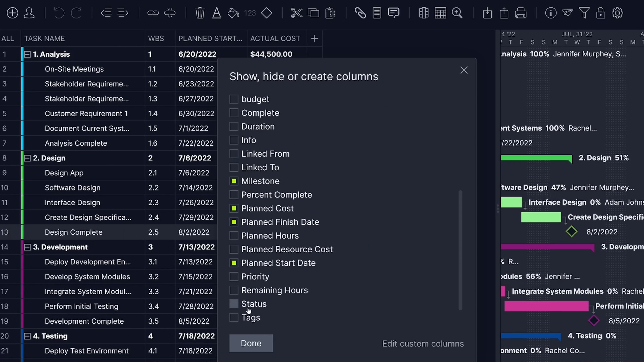Enable the Status column checkbox

point(234,304)
